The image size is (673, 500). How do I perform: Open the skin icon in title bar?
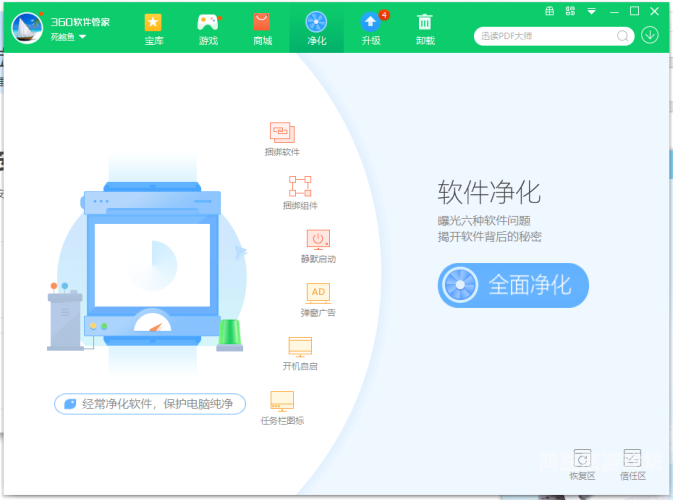(549, 11)
